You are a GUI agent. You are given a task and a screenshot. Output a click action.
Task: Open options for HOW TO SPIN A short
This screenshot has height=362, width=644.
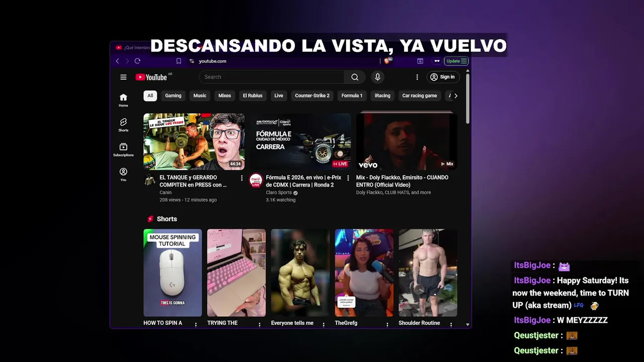[x=196, y=325]
